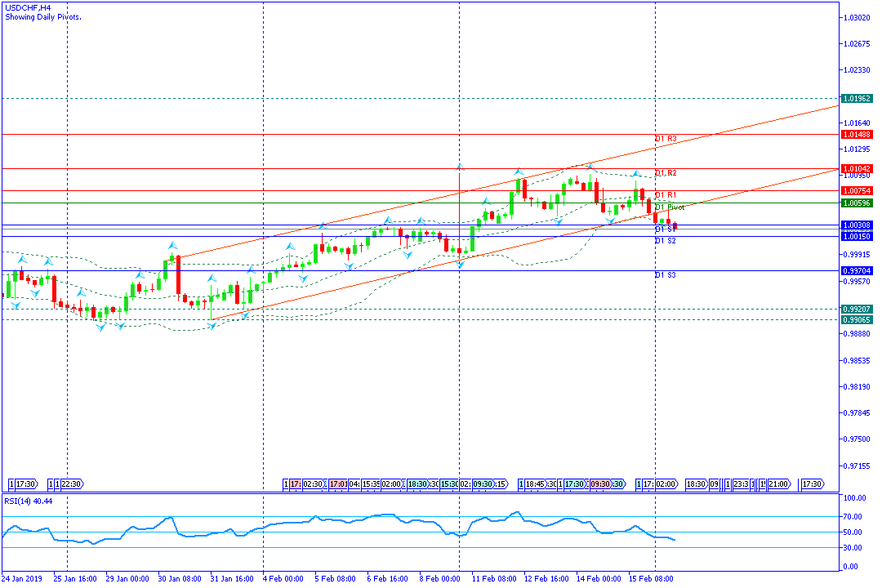The width and height of the screenshot is (882, 588).
Task: Click the RSI 50.00 scale value
Action: 853,532
